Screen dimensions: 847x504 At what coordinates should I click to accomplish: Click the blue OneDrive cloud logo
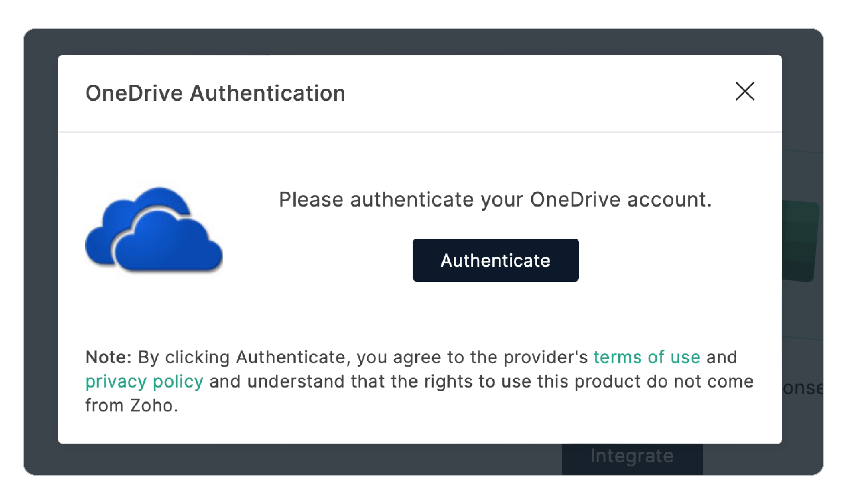(x=154, y=230)
